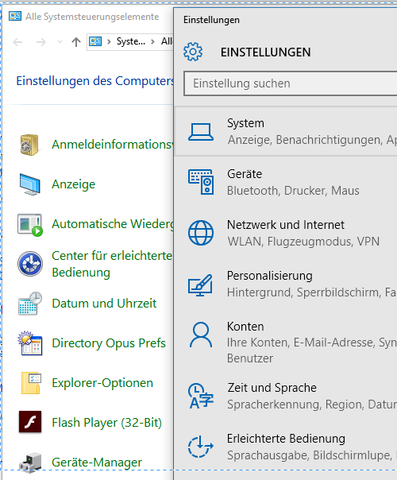This screenshot has height=480, width=397.
Task: Go up one level in Systemsteuerung
Action: 76,42
